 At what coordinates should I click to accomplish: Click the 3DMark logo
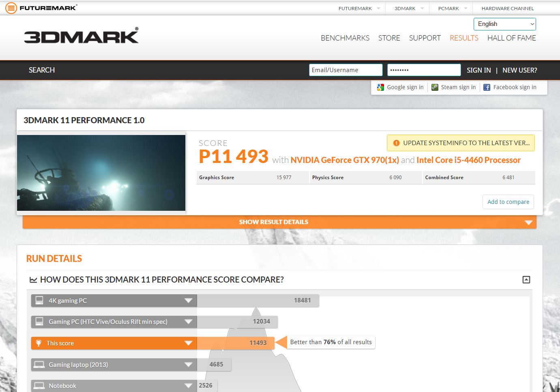tap(81, 35)
